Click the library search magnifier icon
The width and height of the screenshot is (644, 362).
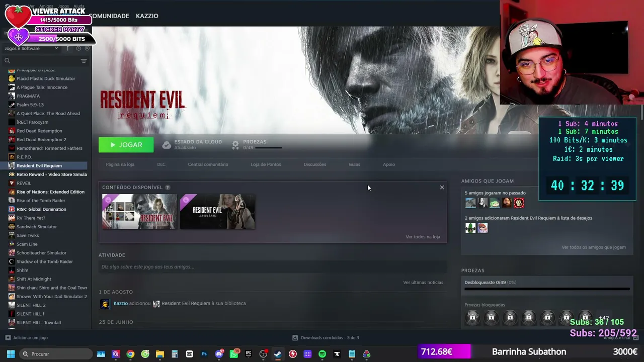coord(7,61)
